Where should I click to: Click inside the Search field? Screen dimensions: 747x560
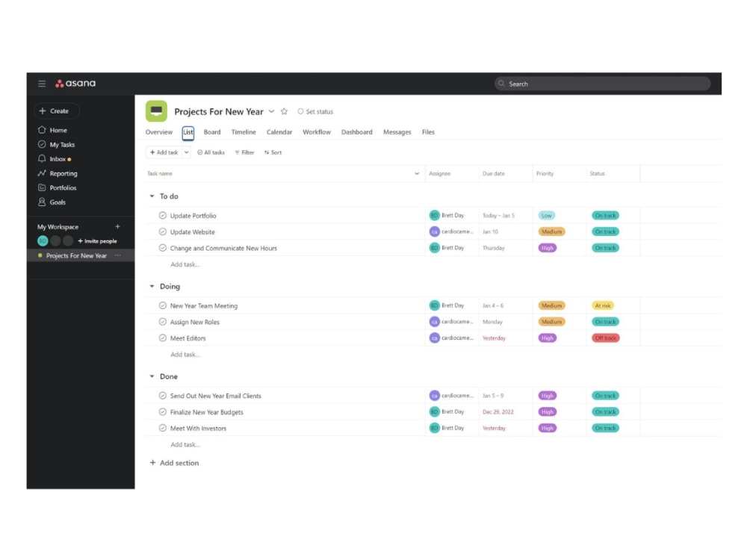[x=601, y=84]
